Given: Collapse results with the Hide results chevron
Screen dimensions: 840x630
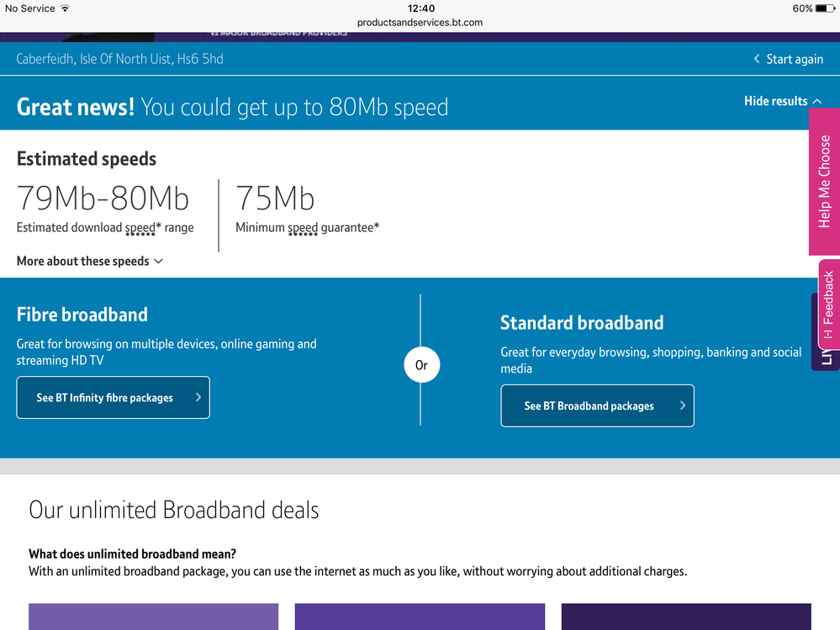Looking at the screenshot, I should (x=817, y=101).
